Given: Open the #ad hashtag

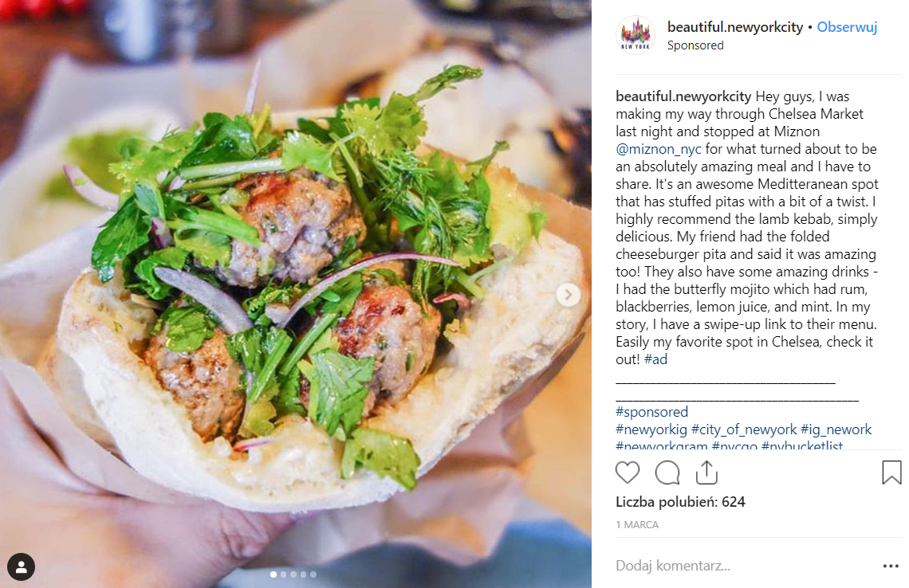Looking at the screenshot, I should click(655, 359).
